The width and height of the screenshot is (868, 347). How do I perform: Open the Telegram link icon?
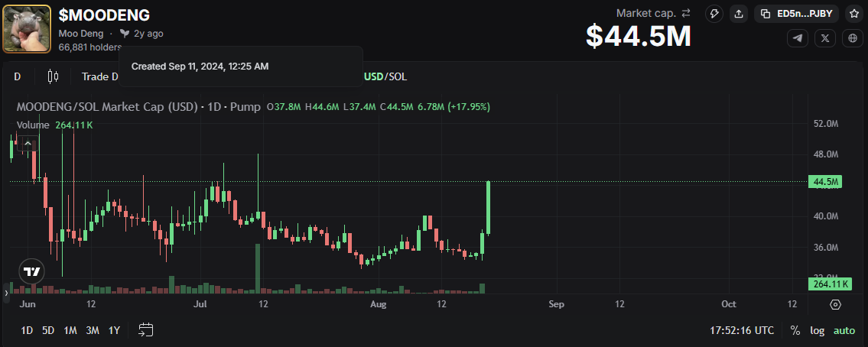click(797, 38)
